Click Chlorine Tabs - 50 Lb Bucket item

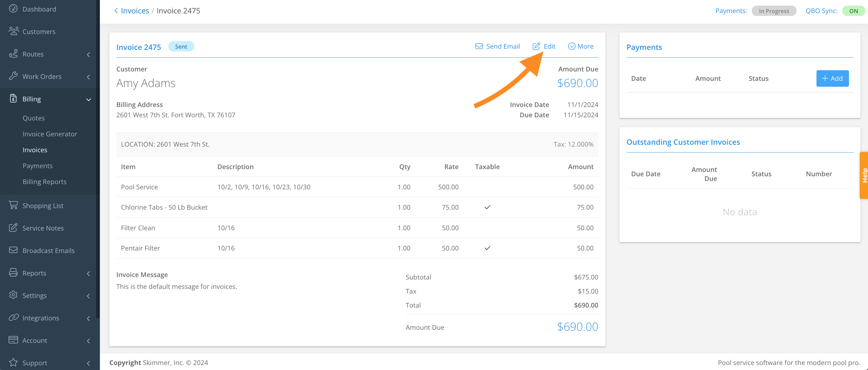tap(164, 207)
